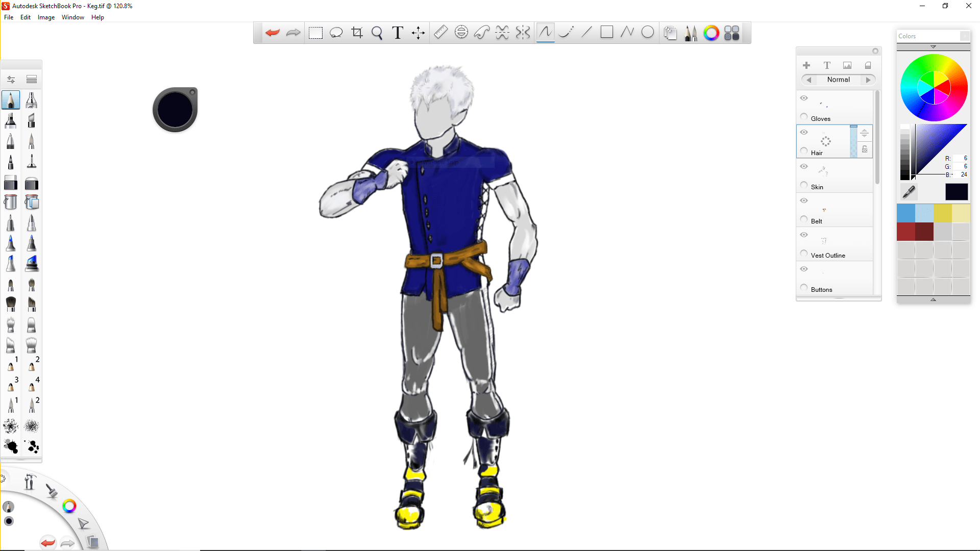Image resolution: width=980 pixels, height=551 pixels.
Task: Expand color swatches bottom arrow
Action: [x=933, y=299]
